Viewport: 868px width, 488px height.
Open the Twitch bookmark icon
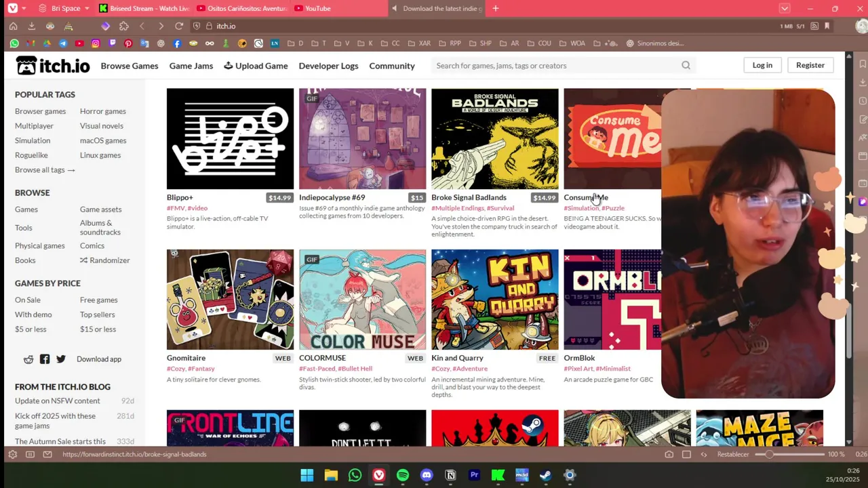point(112,43)
